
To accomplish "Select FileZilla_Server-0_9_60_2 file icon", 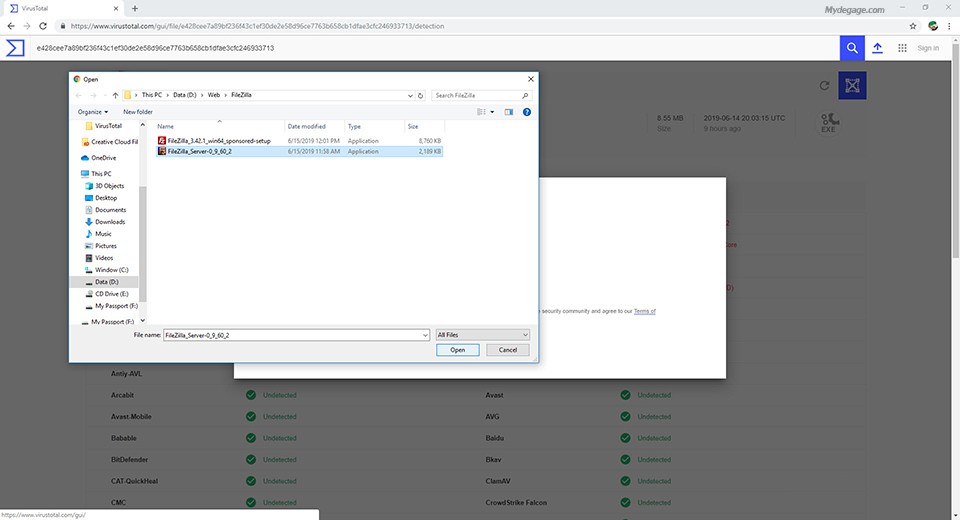I will tap(162, 151).
